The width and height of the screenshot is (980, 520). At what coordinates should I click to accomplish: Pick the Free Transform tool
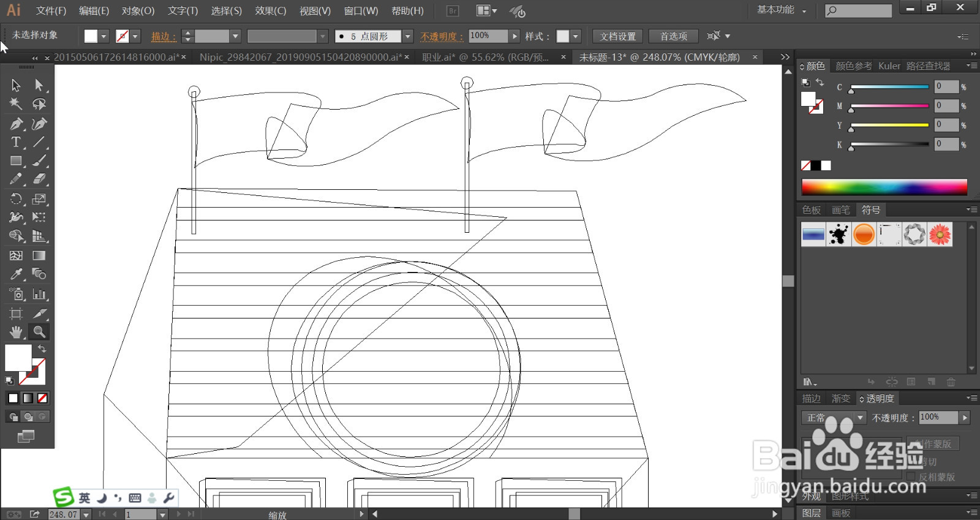pyautogui.click(x=39, y=217)
